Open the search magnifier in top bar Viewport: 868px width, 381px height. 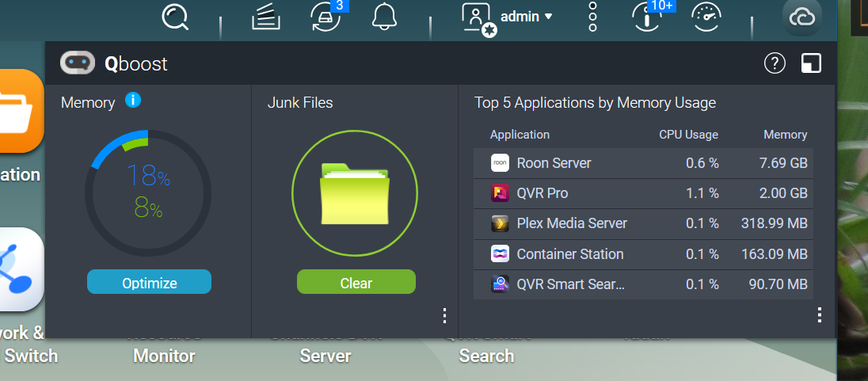point(176,17)
